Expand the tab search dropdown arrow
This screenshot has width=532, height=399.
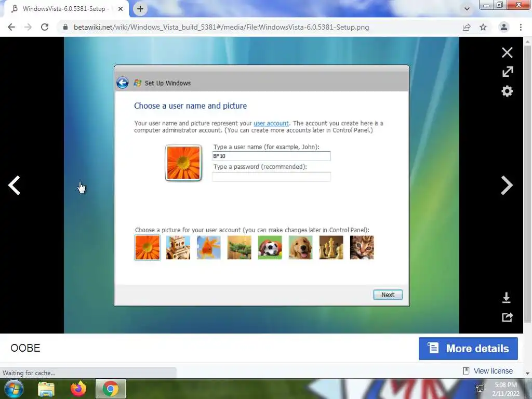pos(467,9)
